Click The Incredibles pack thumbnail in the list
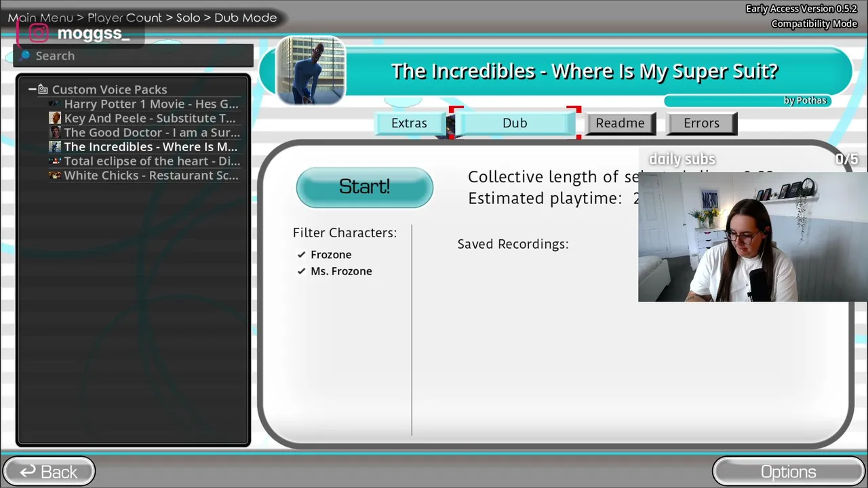The image size is (868, 488). click(55, 146)
